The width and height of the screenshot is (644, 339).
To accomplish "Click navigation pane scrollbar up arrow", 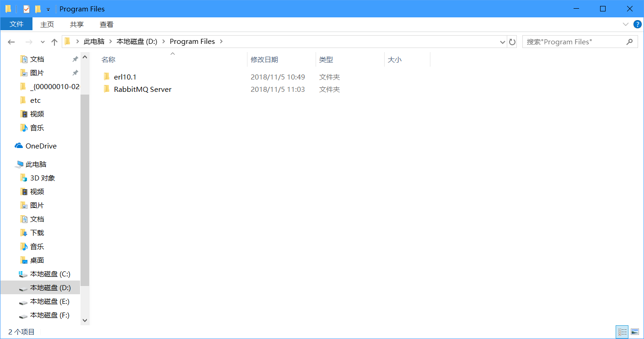I will point(85,57).
